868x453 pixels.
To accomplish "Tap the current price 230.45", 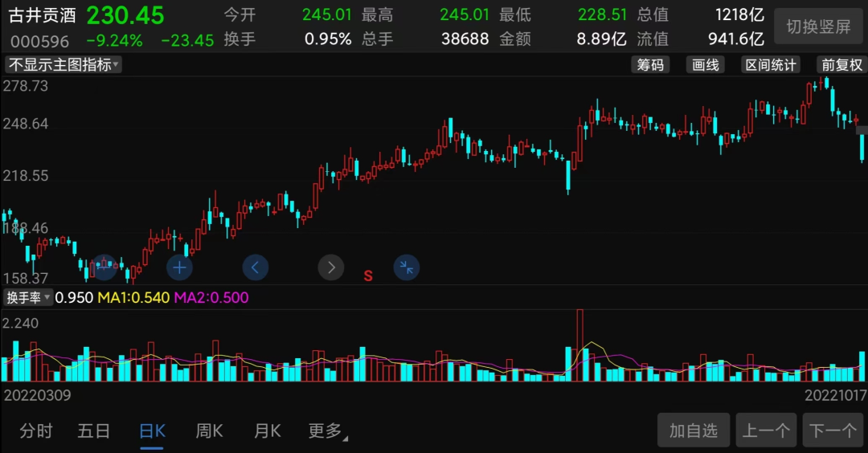I will click(125, 15).
